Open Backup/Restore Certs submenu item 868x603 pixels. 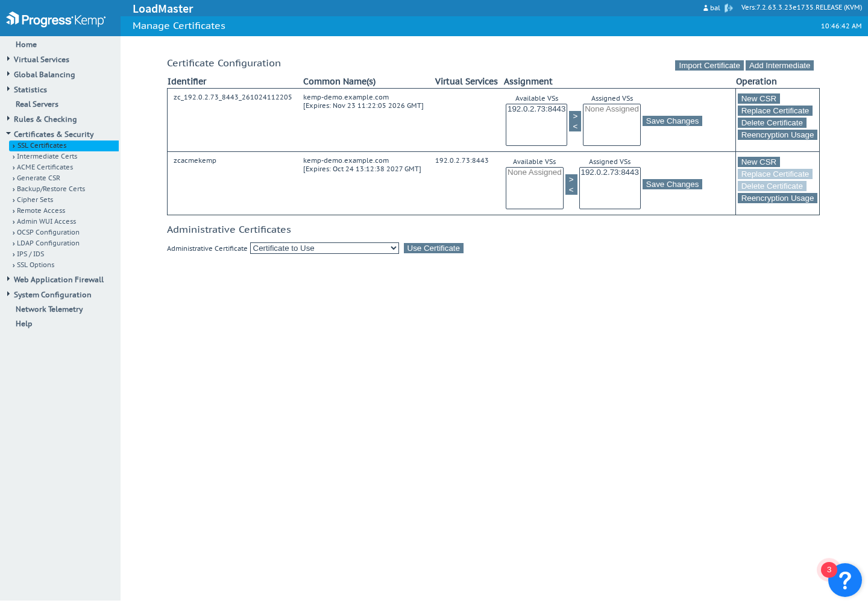[51, 189]
